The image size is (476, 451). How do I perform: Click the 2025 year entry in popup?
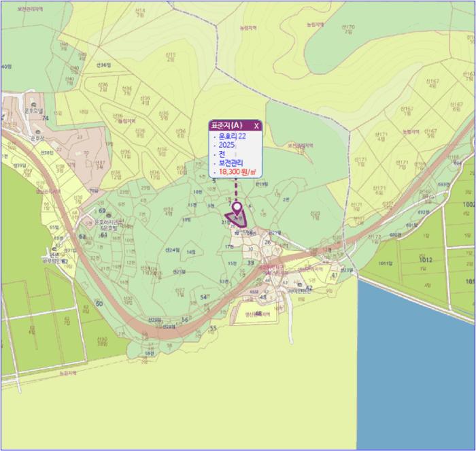(x=226, y=146)
